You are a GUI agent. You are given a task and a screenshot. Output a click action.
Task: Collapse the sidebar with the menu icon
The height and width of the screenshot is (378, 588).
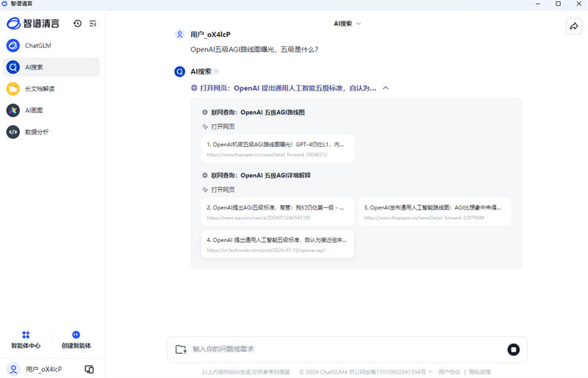point(93,24)
